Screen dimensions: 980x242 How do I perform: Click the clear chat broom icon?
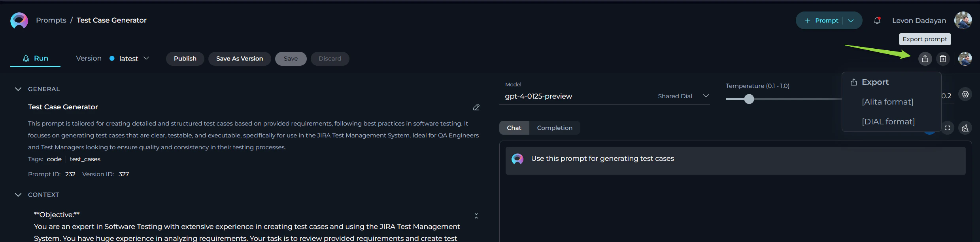965,128
